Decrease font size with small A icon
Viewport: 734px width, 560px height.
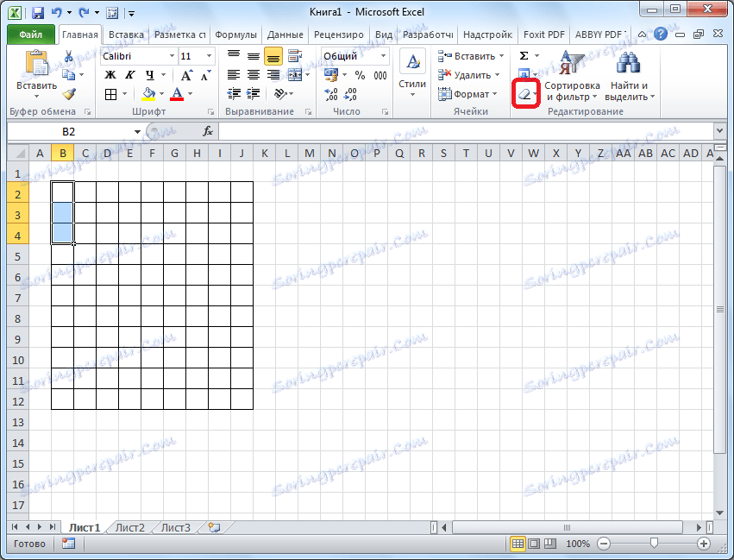point(205,75)
